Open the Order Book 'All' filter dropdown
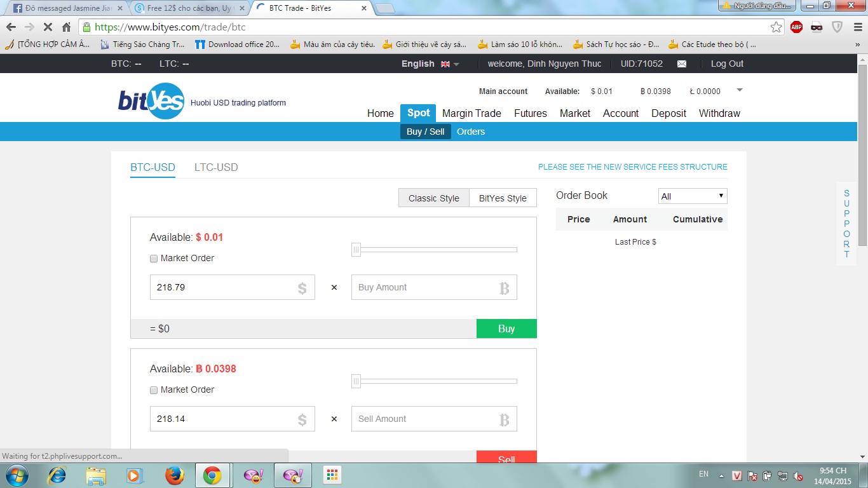Image resolution: width=868 pixels, height=488 pixels. (x=693, y=196)
